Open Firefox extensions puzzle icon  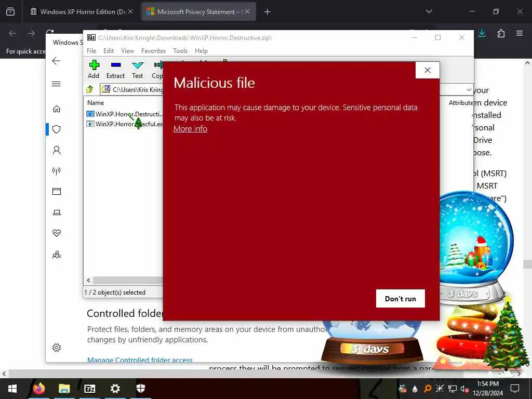coord(501,33)
